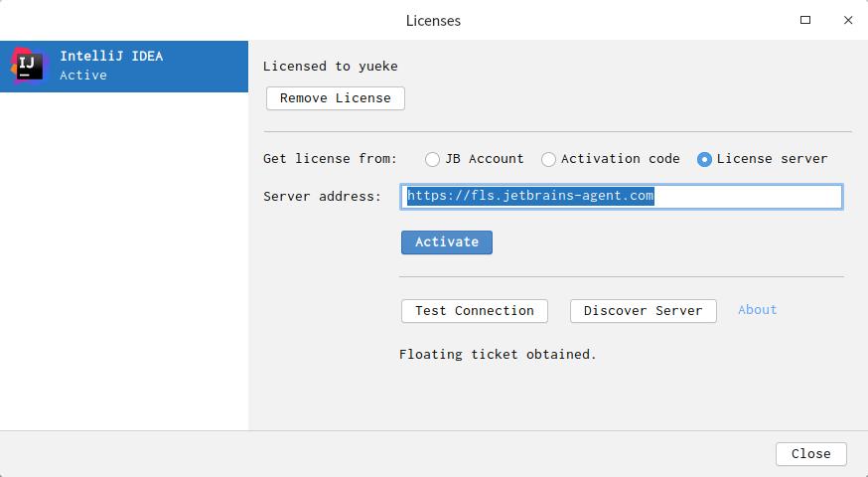Select the IntelliJ IDEA product name entry
Viewport: 868px width, 477px height.
[111, 57]
